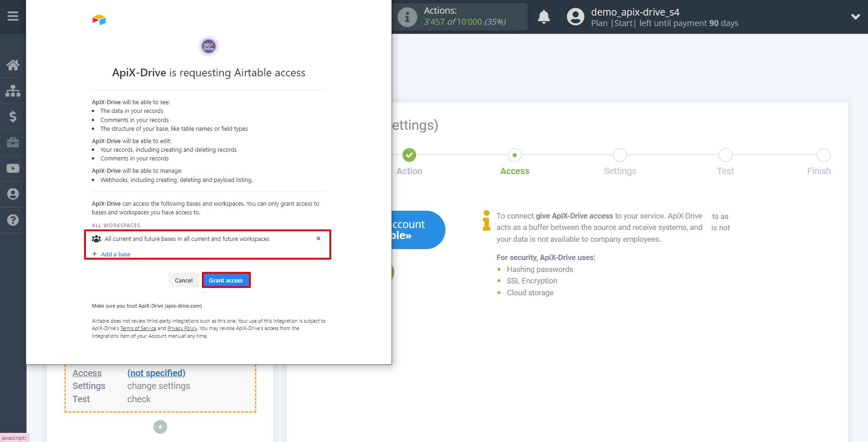Image resolution: width=868 pixels, height=442 pixels.
Task: Click the notifications bell icon
Action: tap(544, 17)
